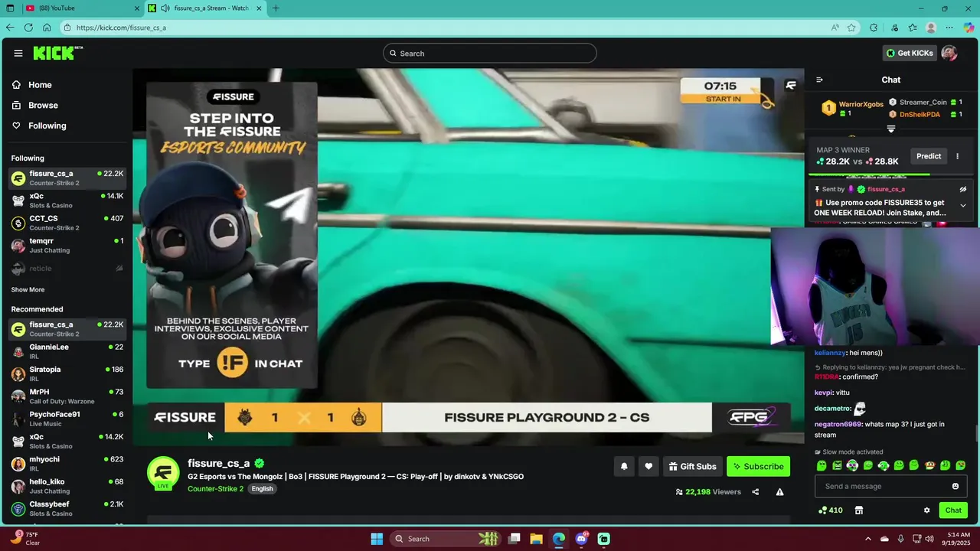This screenshot has width=980, height=551.
Task: Open the Kick hamburger menu
Action: click(x=18, y=53)
